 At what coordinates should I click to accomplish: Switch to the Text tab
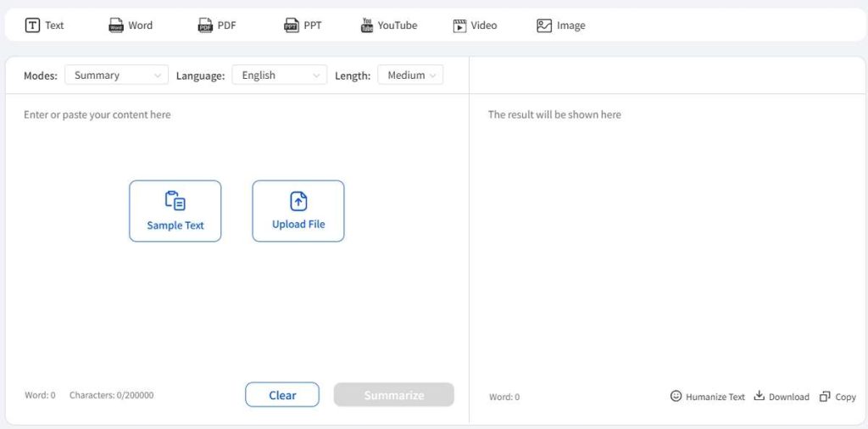click(44, 25)
